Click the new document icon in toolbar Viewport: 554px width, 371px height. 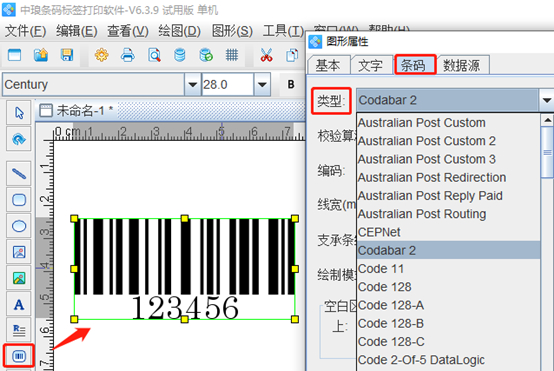14,55
